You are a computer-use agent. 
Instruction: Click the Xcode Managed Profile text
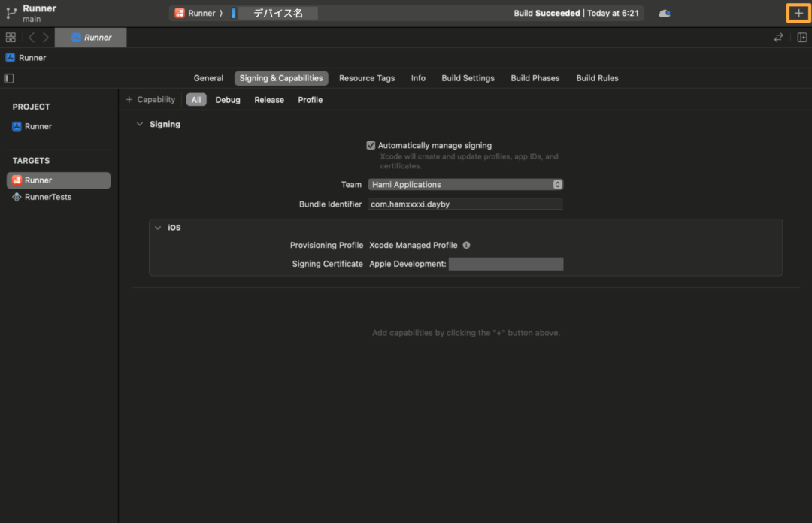coord(413,246)
